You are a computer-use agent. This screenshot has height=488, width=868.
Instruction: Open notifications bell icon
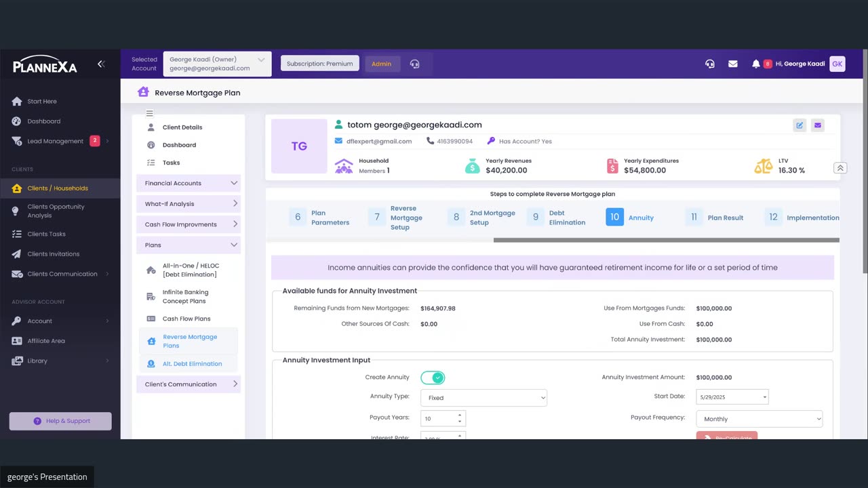click(x=756, y=64)
